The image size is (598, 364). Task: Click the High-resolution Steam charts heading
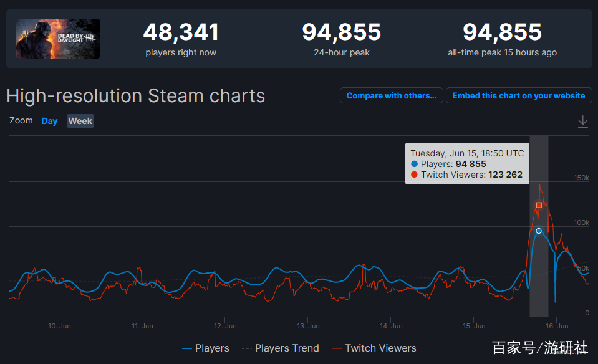pos(136,95)
